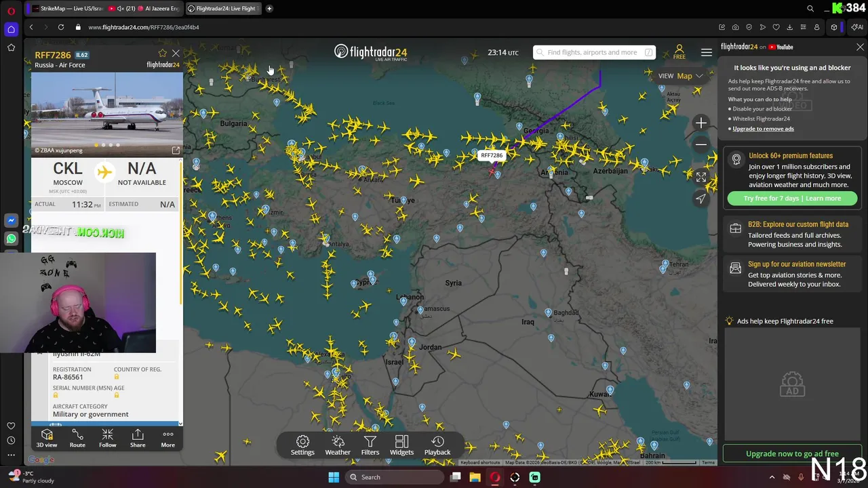Click Try free for 7 days button

point(792,199)
